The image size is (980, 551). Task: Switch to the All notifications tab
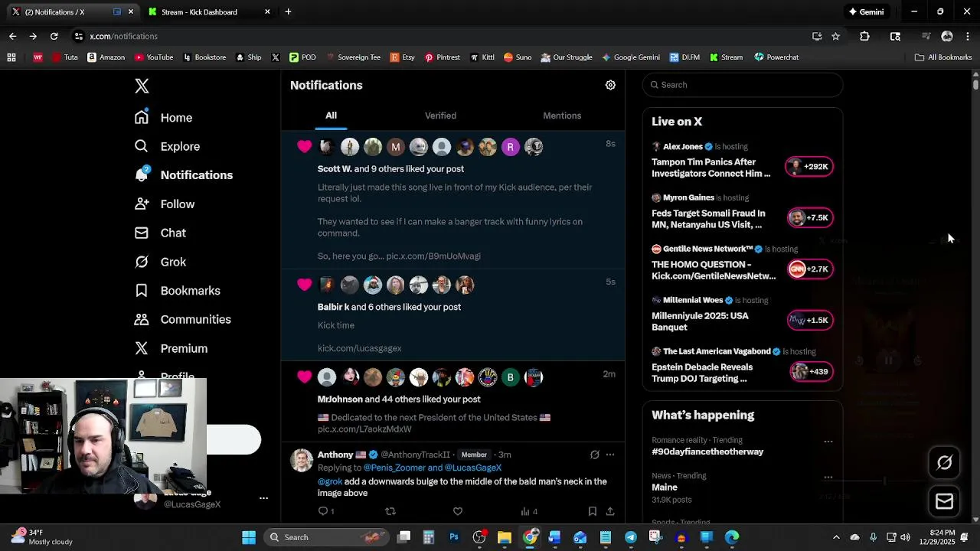tap(331, 116)
